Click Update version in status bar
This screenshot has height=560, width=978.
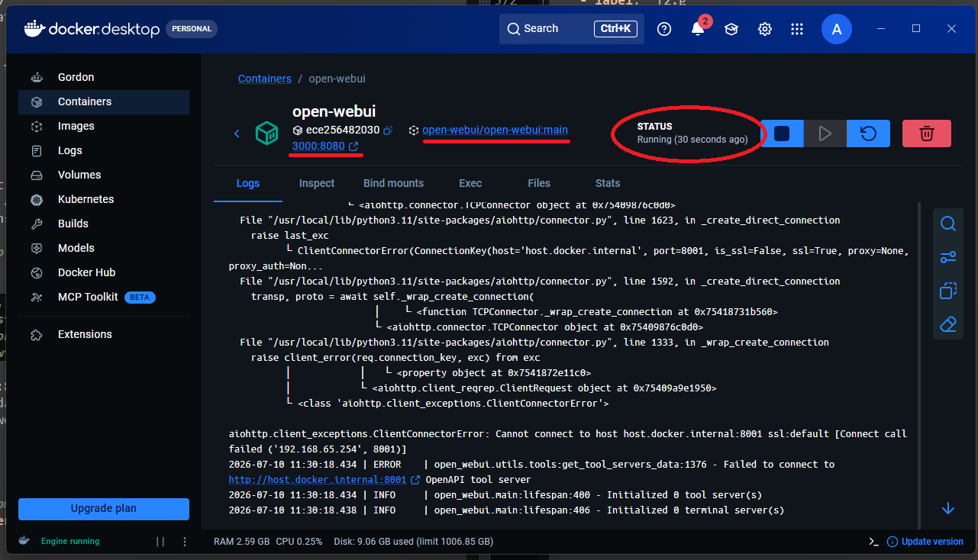tap(925, 542)
